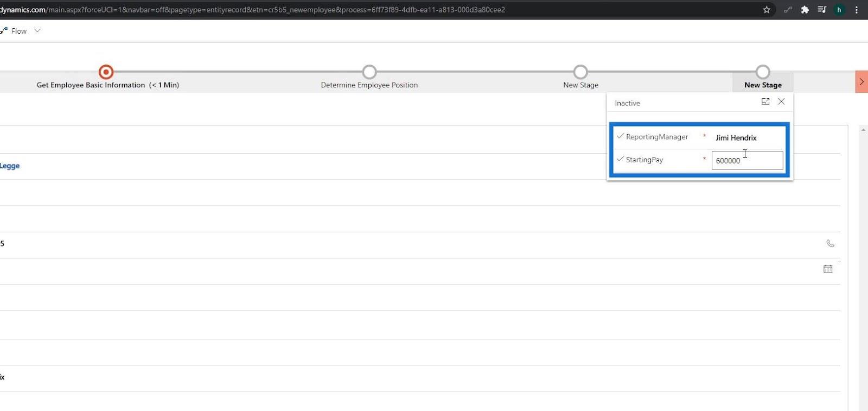Open Chrome's three-dot menu
Image resolution: width=868 pixels, height=411 pixels.
(x=857, y=10)
